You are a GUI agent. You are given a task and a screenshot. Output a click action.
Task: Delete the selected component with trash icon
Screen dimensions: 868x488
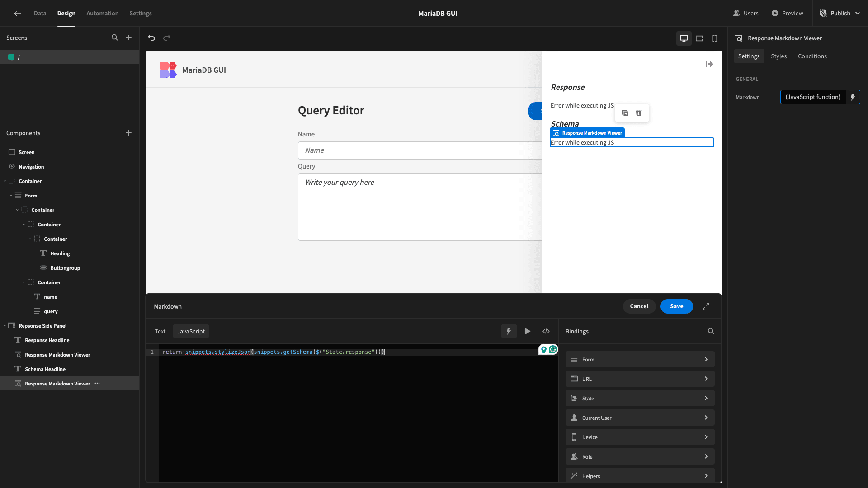pyautogui.click(x=639, y=113)
